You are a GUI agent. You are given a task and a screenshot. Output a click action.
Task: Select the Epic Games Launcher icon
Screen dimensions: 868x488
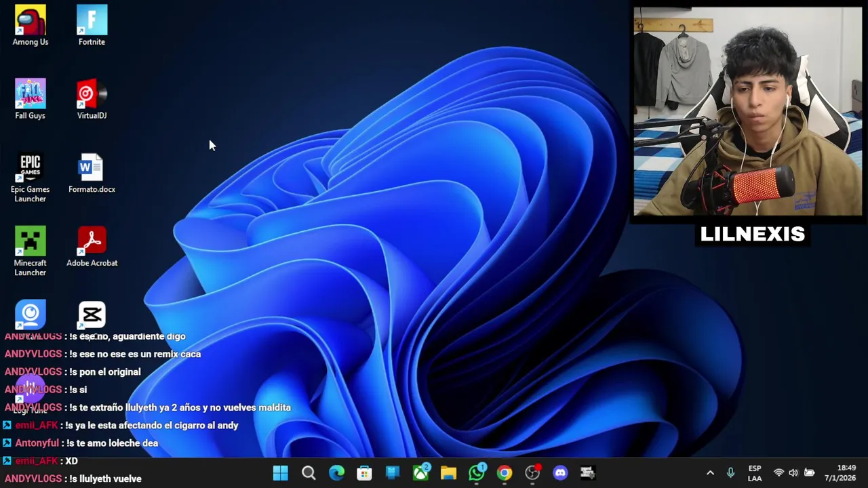[x=31, y=178]
